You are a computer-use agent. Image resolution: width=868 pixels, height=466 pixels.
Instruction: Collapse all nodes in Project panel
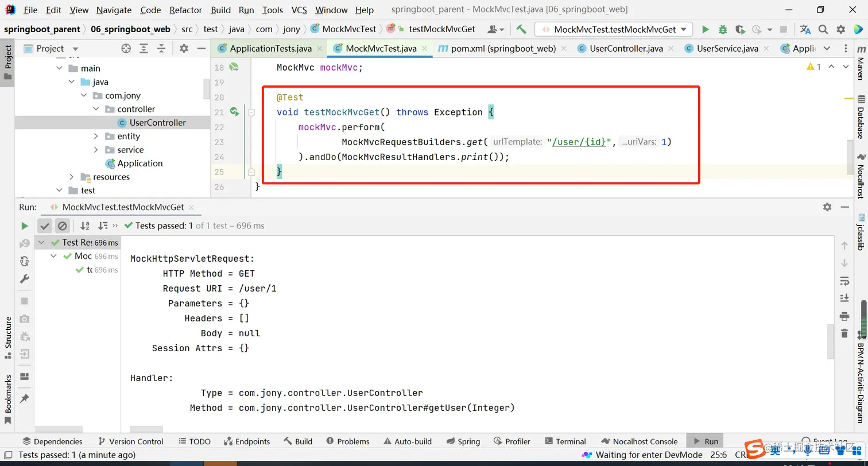161,49
